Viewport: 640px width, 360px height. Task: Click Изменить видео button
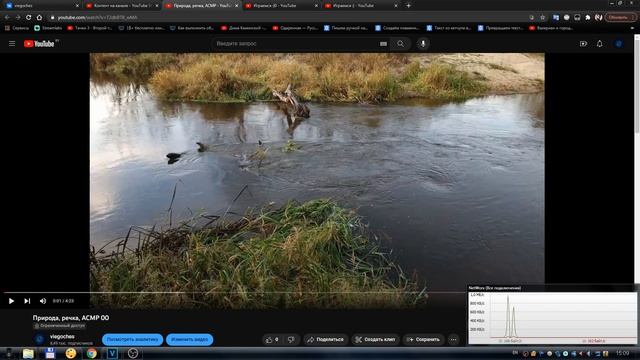coord(189,339)
